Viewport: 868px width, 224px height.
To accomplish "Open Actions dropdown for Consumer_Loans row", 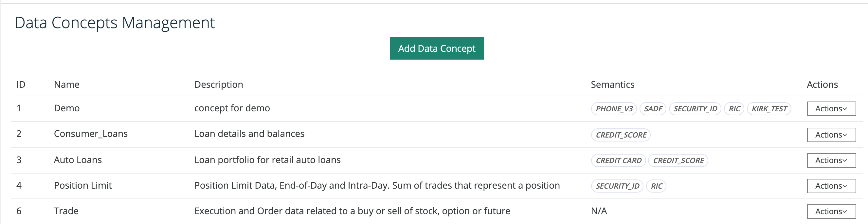I will [831, 135].
